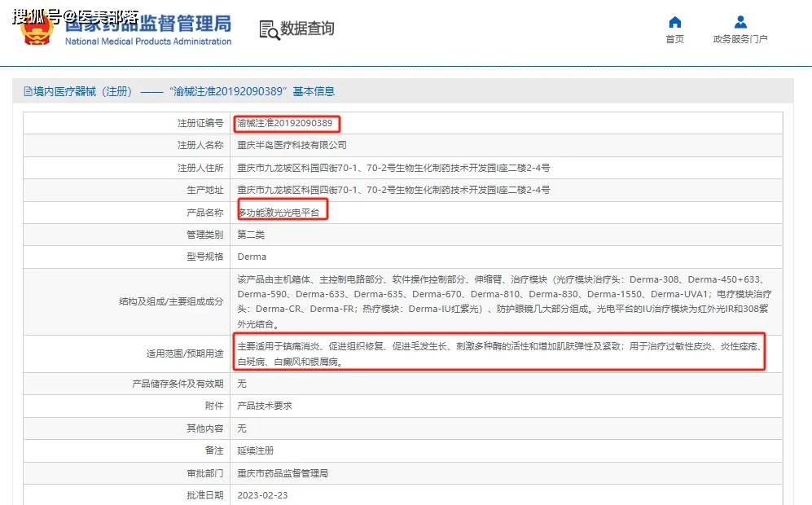This screenshot has height=505, width=812.
Task: Select registration number 渝械注准20192090389 cell
Action: point(285,123)
